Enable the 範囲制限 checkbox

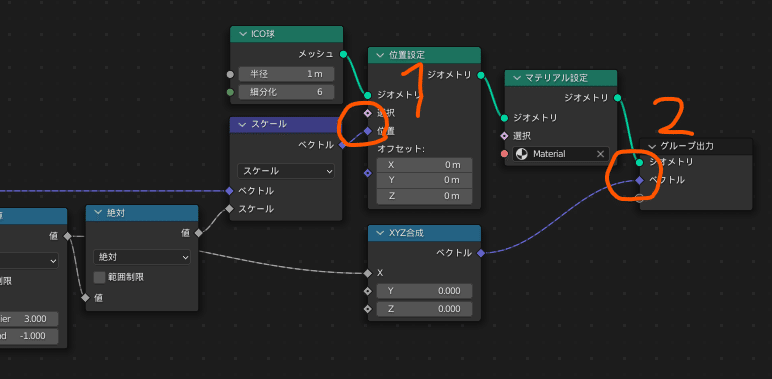(99, 278)
